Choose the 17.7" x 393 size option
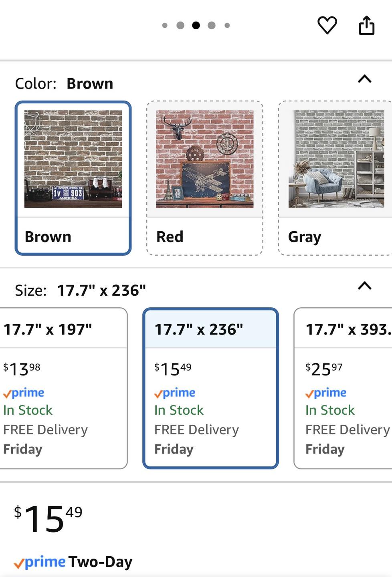 pos(343,388)
